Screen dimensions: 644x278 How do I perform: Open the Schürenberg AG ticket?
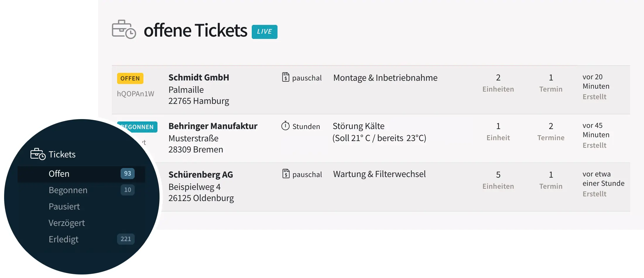tap(201, 175)
